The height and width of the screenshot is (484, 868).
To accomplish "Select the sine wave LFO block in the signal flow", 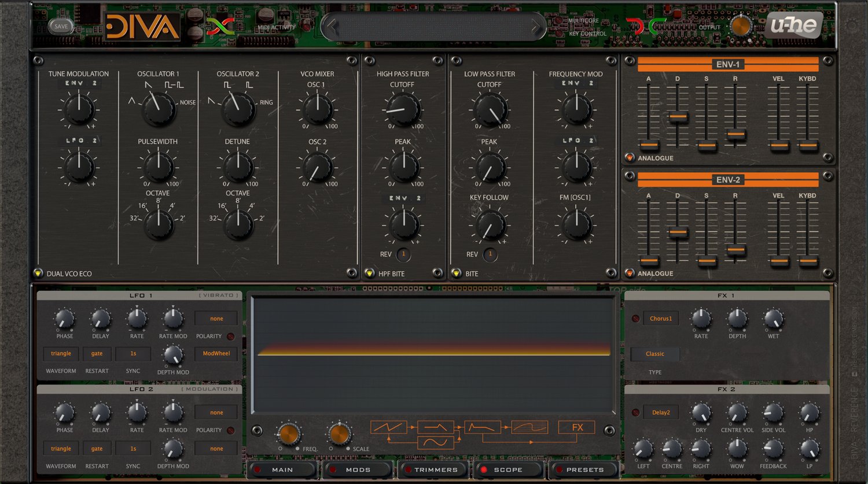I will pos(435,442).
